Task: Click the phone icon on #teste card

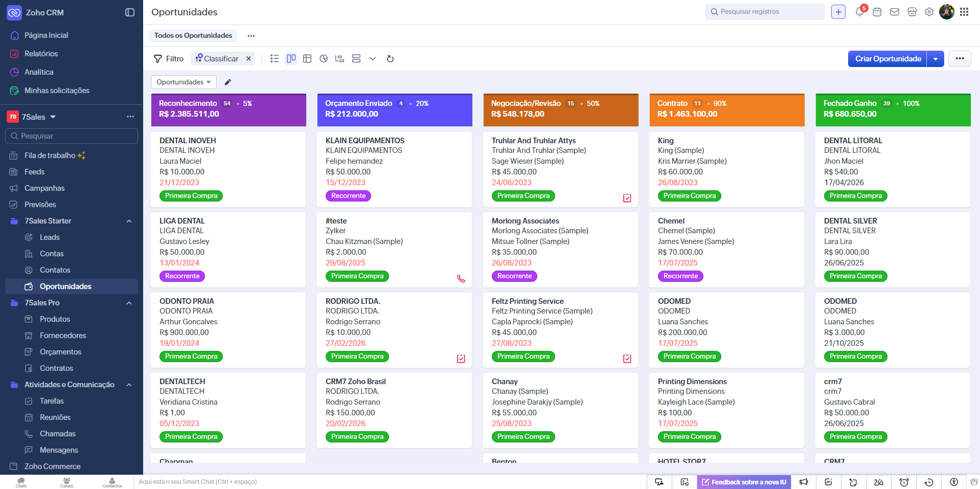Action: 461,279
